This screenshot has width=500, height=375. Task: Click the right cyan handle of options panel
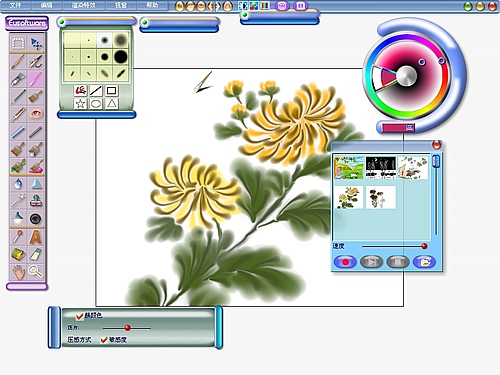tap(219, 327)
